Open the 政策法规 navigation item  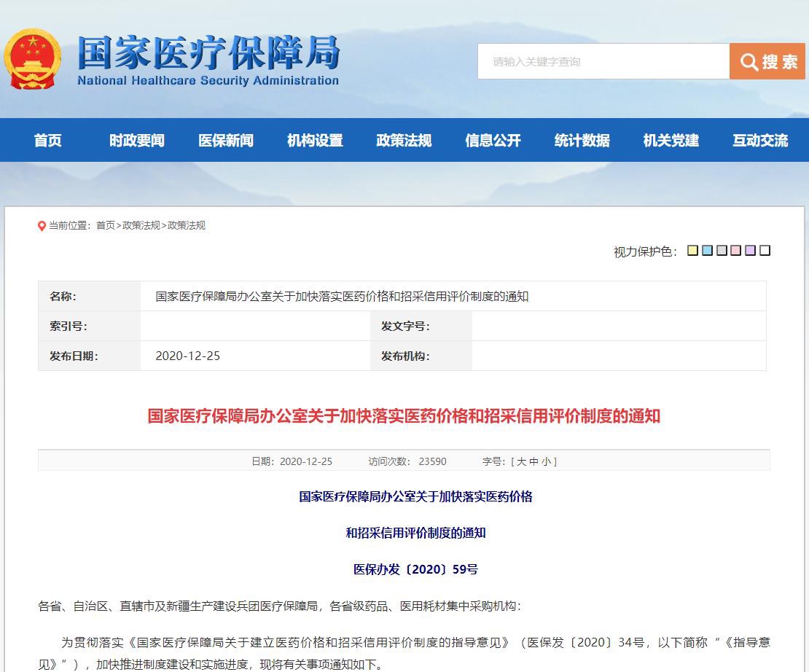click(404, 140)
